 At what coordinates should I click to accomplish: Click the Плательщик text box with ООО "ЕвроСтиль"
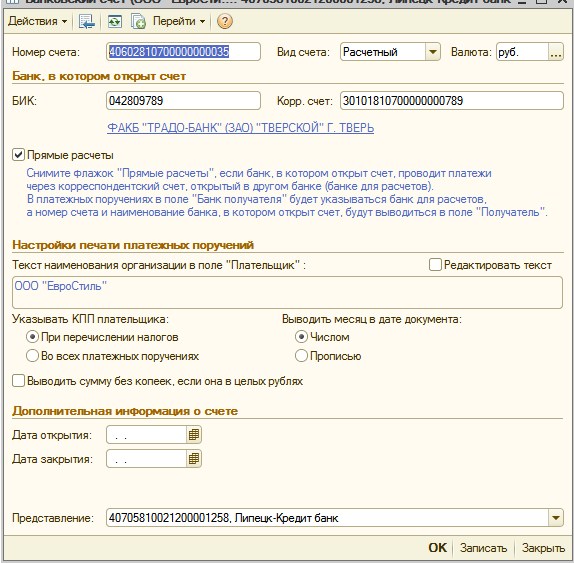point(287,292)
